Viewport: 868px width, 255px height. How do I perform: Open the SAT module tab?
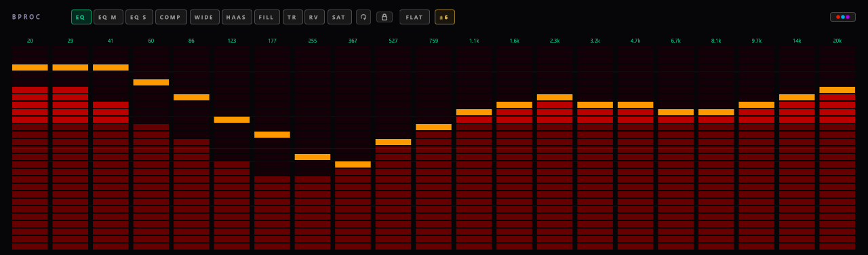click(340, 17)
